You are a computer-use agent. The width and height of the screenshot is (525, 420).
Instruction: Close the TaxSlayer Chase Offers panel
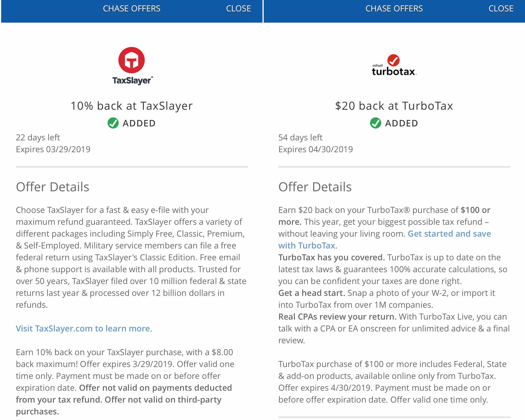238,9
